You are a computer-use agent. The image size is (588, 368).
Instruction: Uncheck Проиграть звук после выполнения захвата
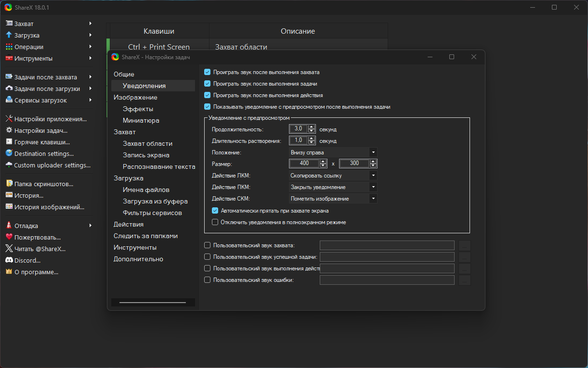[208, 72]
